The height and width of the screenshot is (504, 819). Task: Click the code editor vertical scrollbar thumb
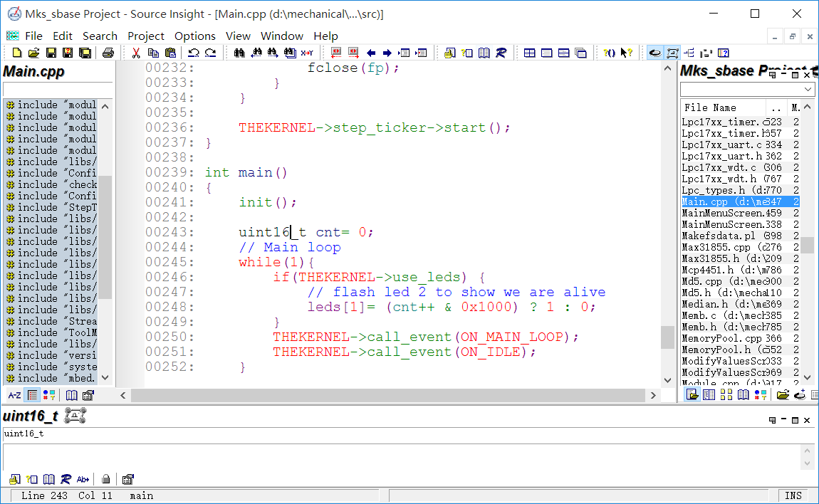pyautogui.click(x=667, y=337)
